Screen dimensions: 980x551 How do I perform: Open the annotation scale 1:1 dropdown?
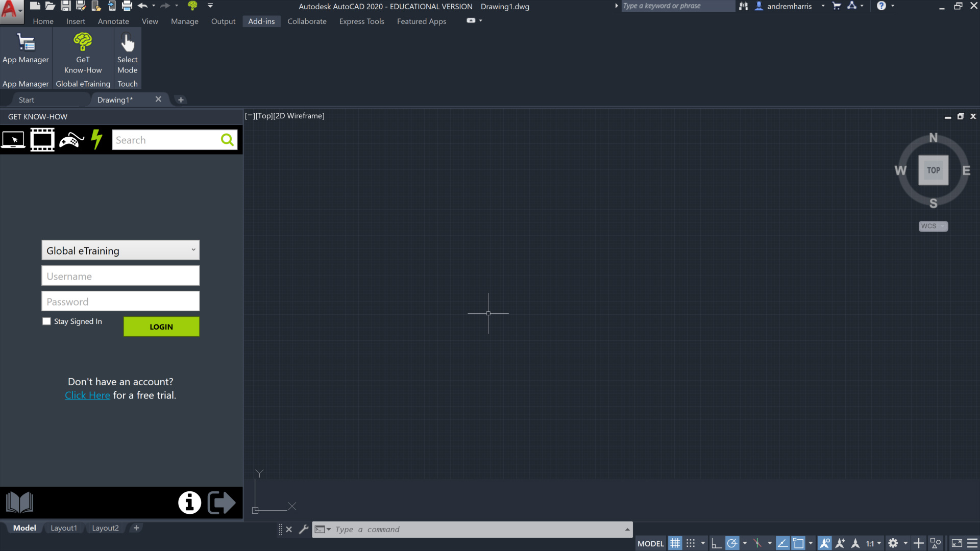pyautogui.click(x=873, y=543)
